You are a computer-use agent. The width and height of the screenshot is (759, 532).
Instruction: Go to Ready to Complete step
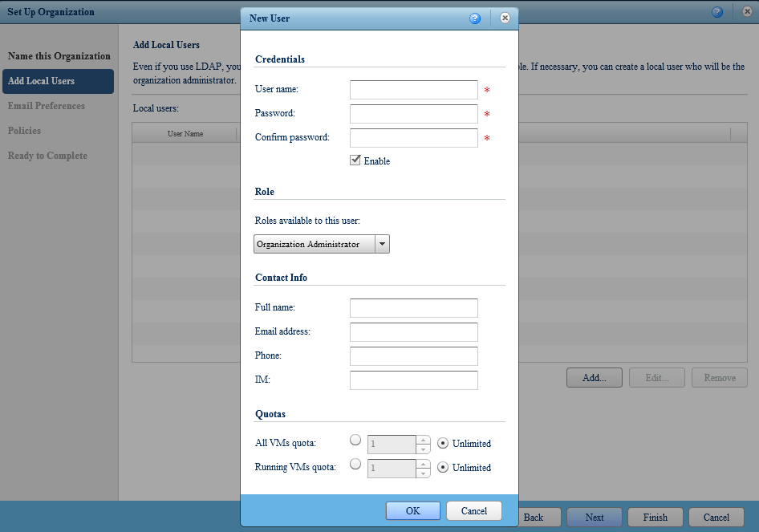pos(47,156)
